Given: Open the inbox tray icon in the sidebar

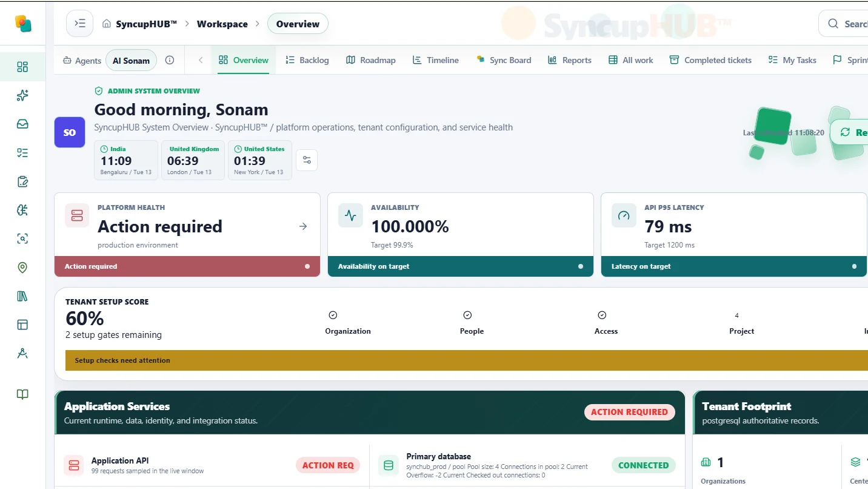Looking at the screenshot, I should (22, 124).
